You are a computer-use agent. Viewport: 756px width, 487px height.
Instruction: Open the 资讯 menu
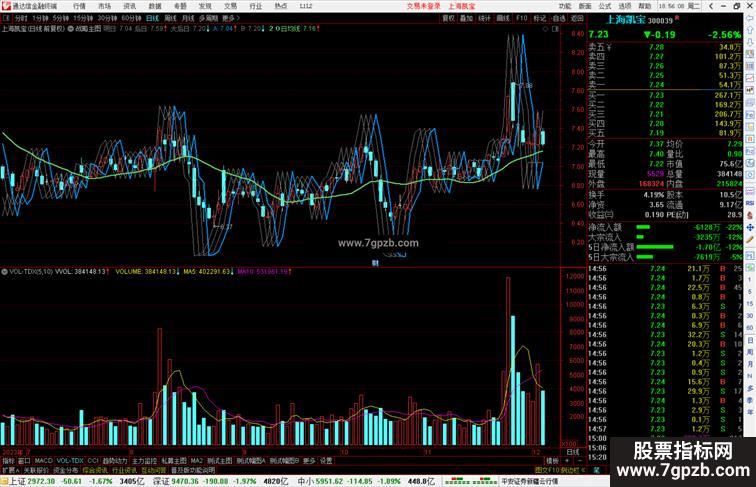[x=129, y=6]
